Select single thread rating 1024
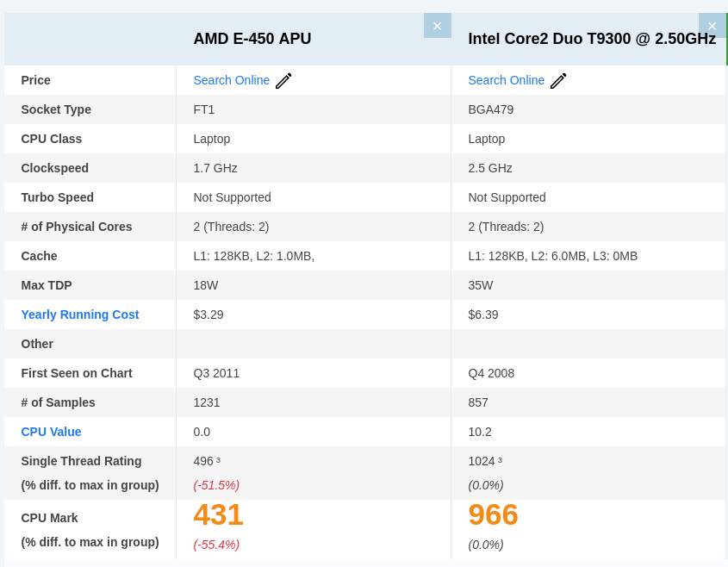This screenshot has height=567, width=728. [482, 461]
